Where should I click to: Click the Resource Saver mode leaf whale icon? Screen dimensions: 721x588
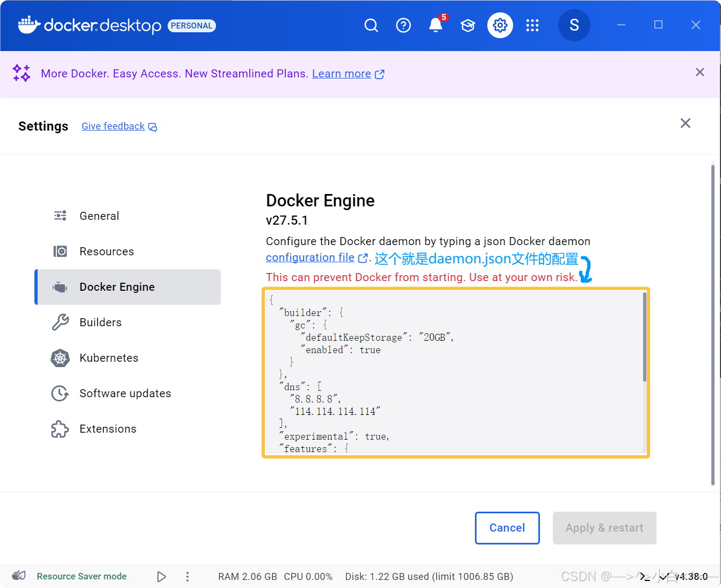click(19, 576)
